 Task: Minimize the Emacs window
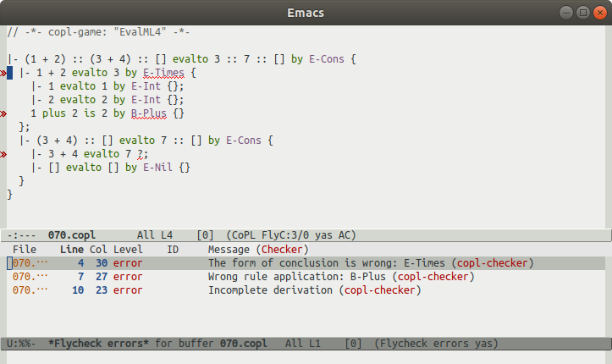point(566,13)
